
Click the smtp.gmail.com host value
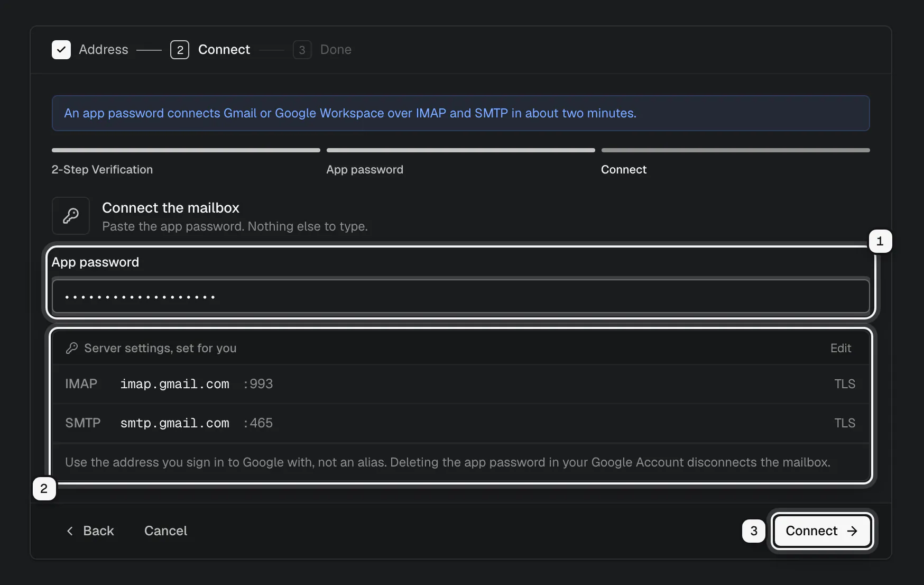[x=174, y=423]
